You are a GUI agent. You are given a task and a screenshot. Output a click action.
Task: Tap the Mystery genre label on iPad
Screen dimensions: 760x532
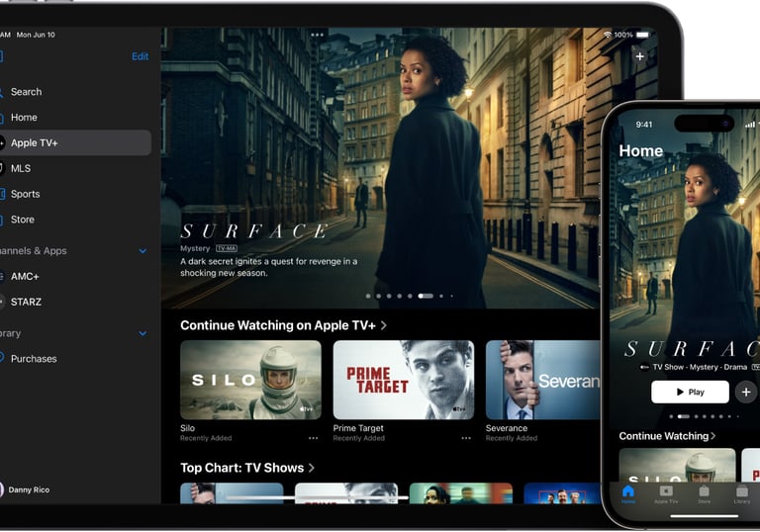tap(195, 248)
